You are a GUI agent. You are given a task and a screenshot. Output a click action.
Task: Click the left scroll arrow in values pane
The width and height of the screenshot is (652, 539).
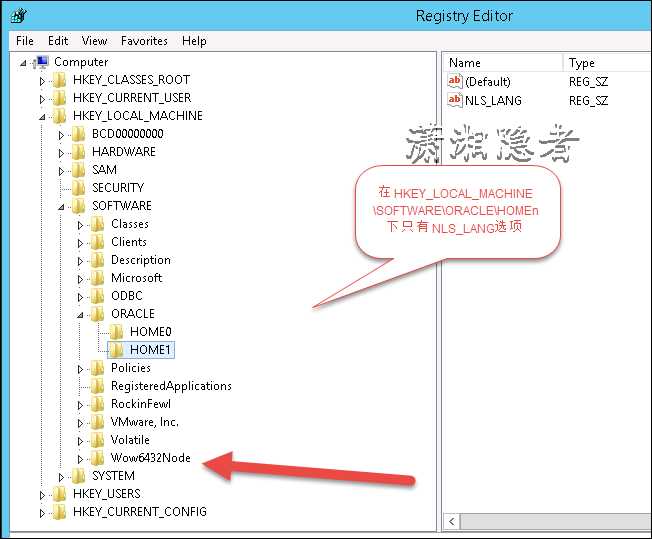point(452,521)
